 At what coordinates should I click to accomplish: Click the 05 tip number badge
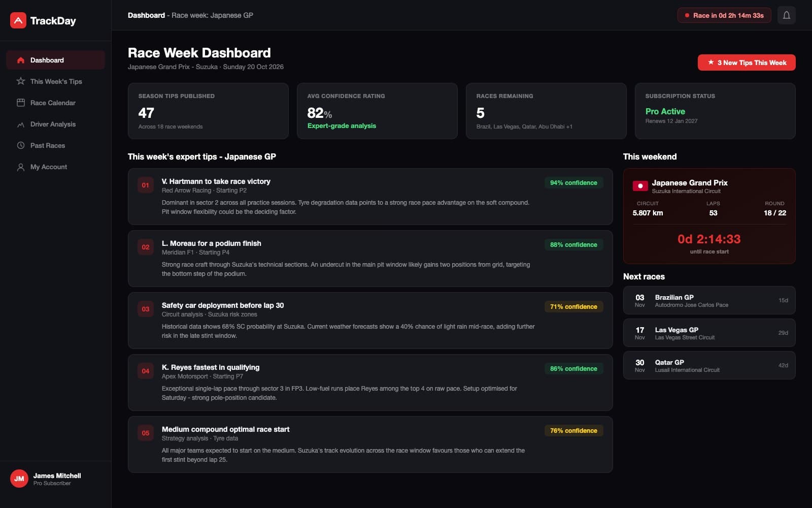146,433
